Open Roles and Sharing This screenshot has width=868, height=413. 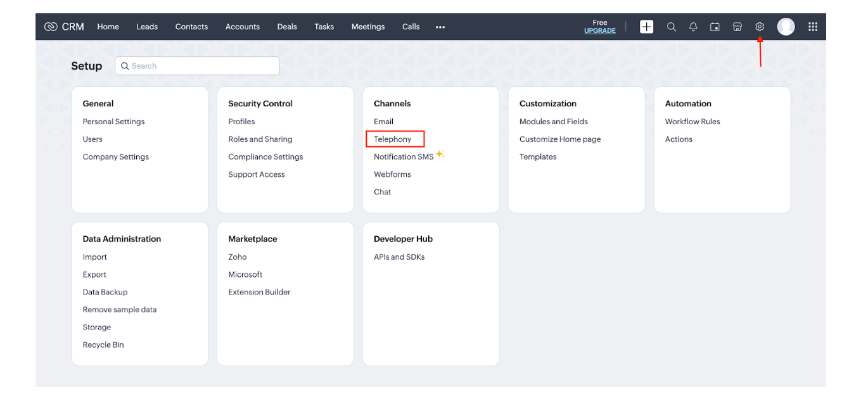[x=260, y=139]
